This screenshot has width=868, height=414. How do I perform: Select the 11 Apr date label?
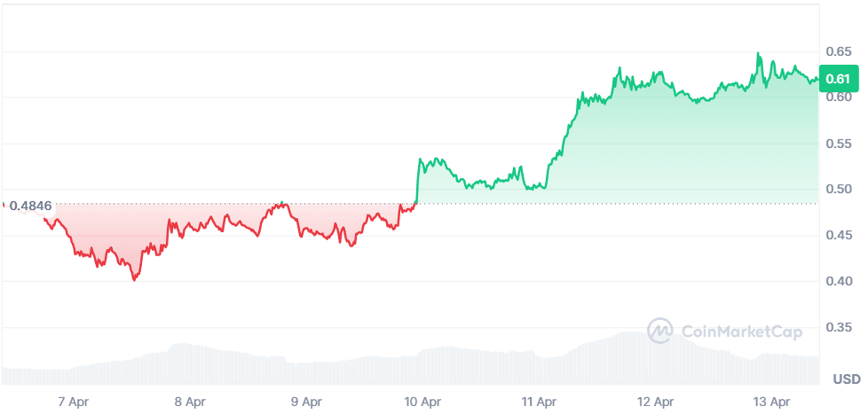540,401
